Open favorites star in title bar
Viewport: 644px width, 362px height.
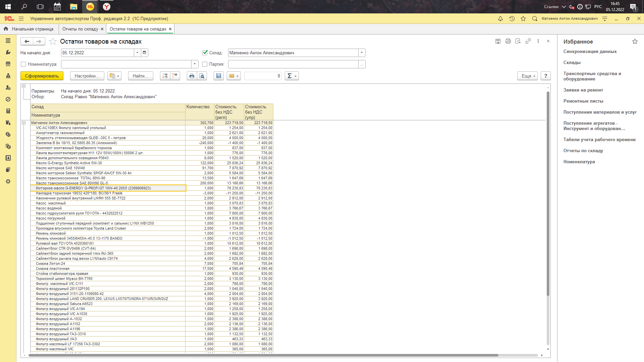click(x=523, y=19)
